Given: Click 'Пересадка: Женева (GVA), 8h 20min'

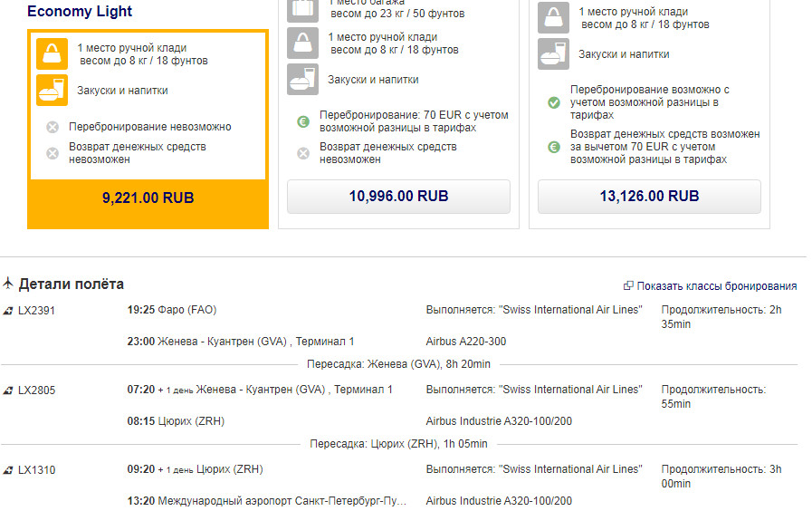Looking at the screenshot, I should pos(398,364).
